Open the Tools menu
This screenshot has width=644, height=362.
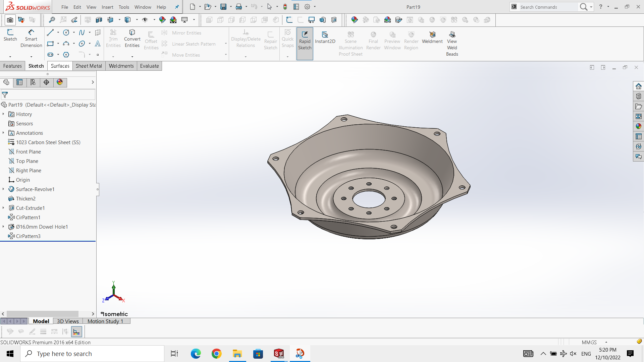[x=124, y=7]
